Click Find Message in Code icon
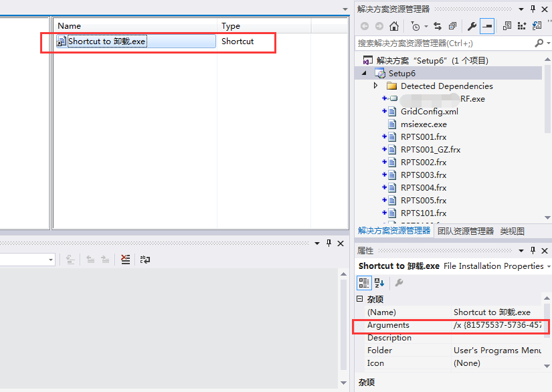Image resolution: width=552 pixels, height=392 pixels. pos(70,260)
